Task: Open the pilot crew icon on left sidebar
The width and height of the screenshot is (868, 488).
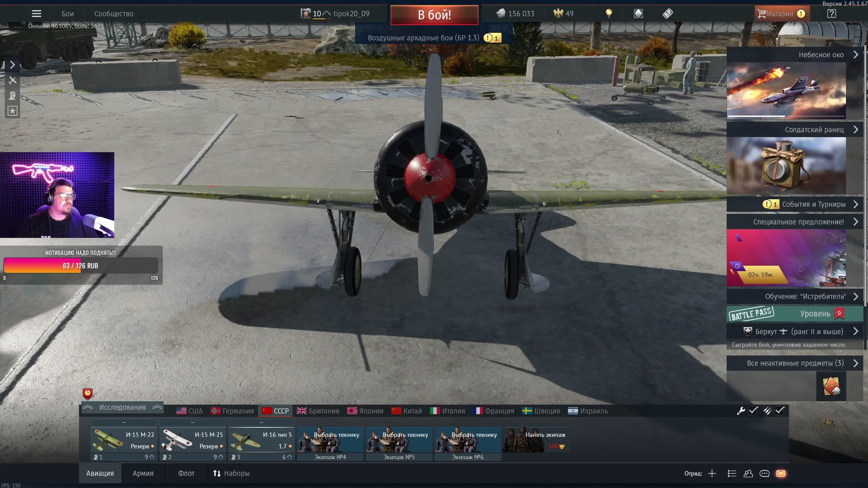Action: [13, 95]
